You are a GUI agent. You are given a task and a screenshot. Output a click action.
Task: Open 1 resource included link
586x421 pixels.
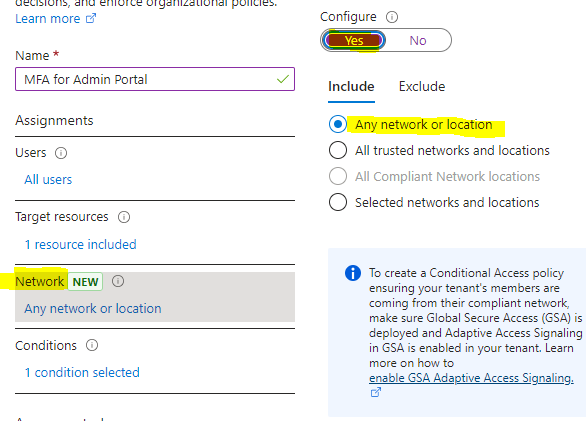tap(81, 245)
